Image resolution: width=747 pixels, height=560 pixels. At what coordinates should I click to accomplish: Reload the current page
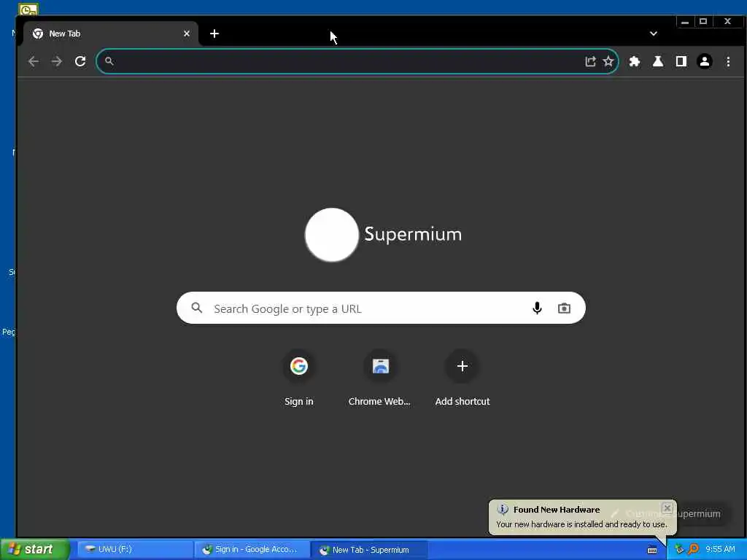pyautogui.click(x=80, y=61)
